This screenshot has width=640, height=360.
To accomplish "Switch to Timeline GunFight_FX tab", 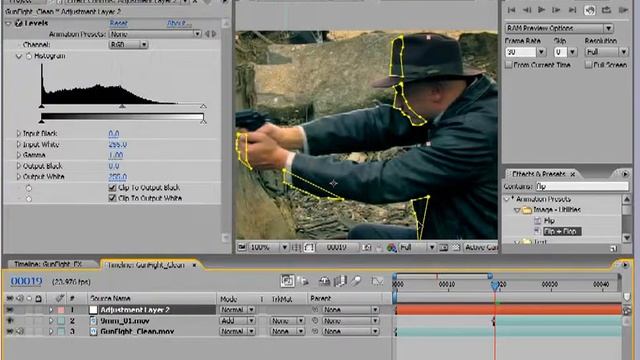I will pyautogui.click(x=48, y=264).
